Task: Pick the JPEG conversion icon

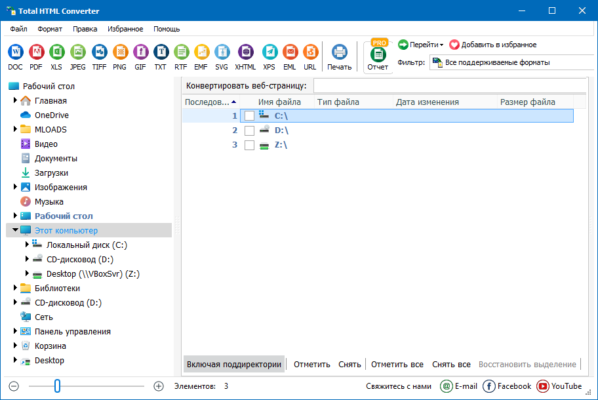Action: pos(78,52)
